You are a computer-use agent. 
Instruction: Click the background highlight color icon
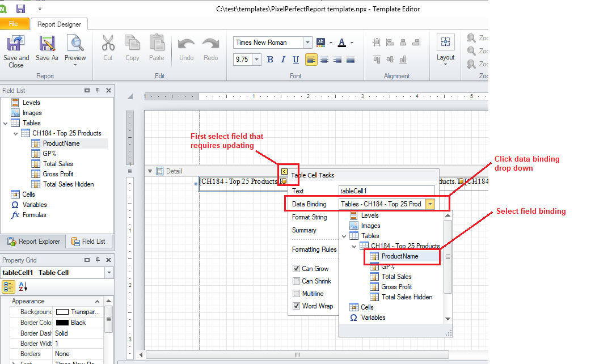(321, 43)
